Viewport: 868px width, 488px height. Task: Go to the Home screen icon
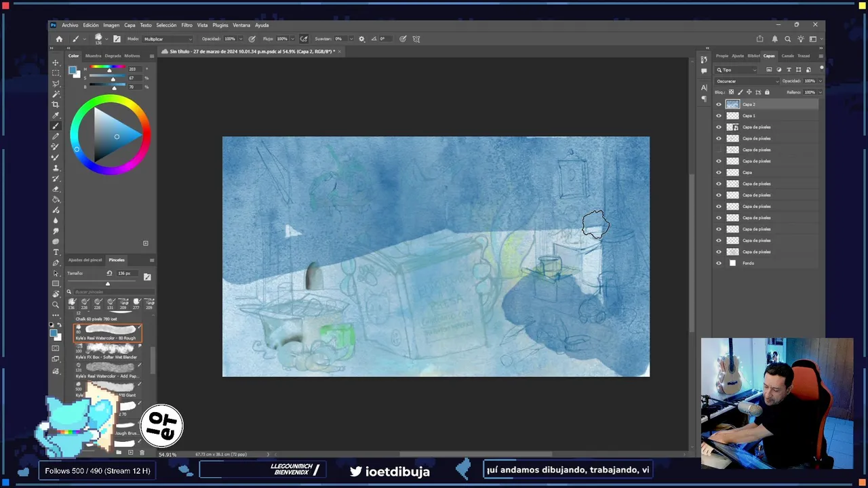(59, 39)
